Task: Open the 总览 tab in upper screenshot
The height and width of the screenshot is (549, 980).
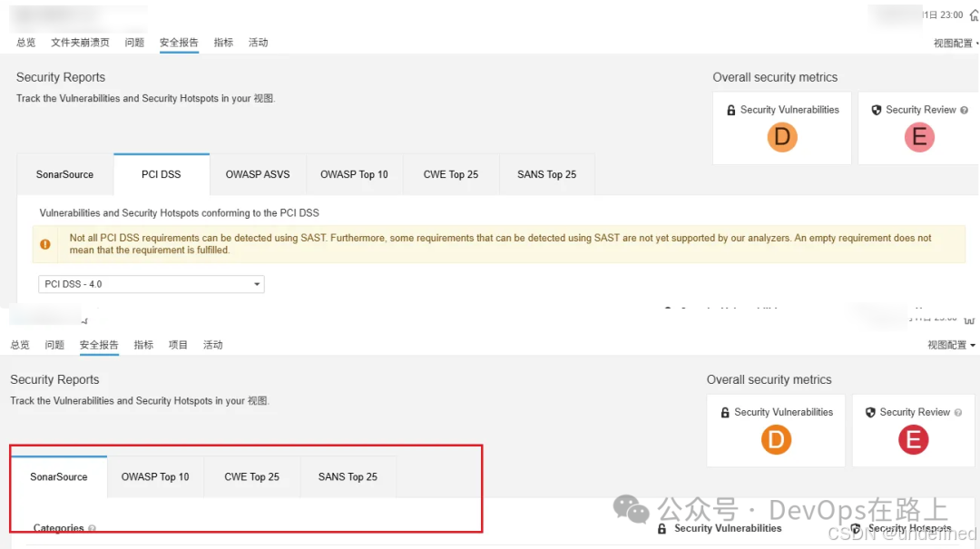Action: tap(25, 43)
